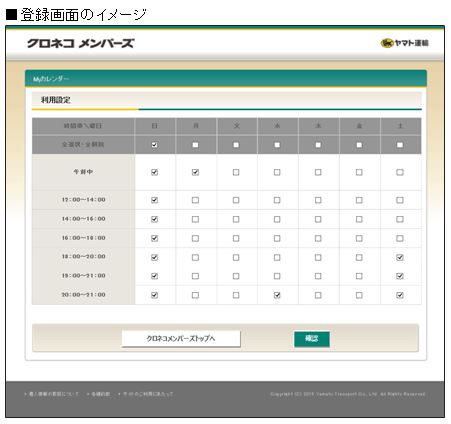The width and height of the screenshot is (451, 424).
Task: Uncheck 19:00~21:00 checkbox for 土
Action: [x=400, y=276]
